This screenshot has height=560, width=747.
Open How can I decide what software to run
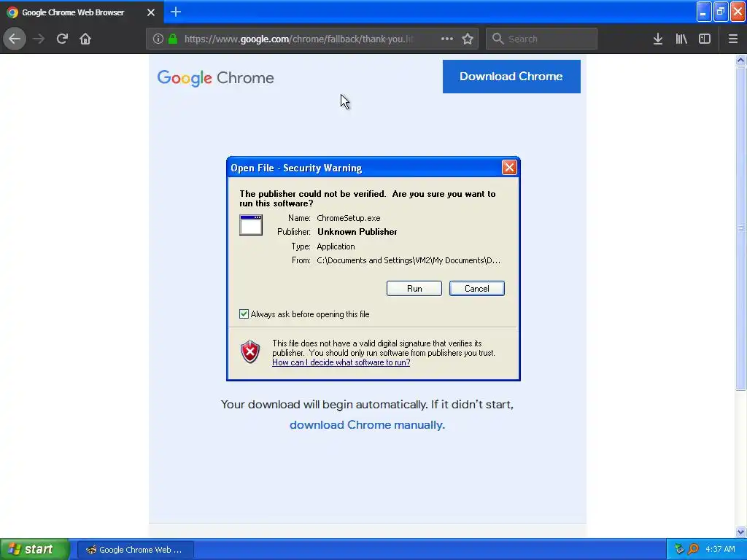tap(341, 362)
